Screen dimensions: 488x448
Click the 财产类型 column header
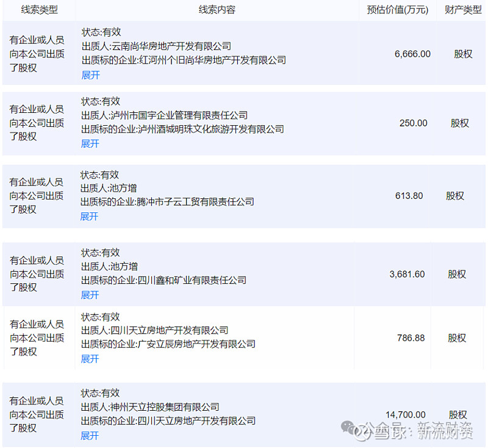(463, 10)
